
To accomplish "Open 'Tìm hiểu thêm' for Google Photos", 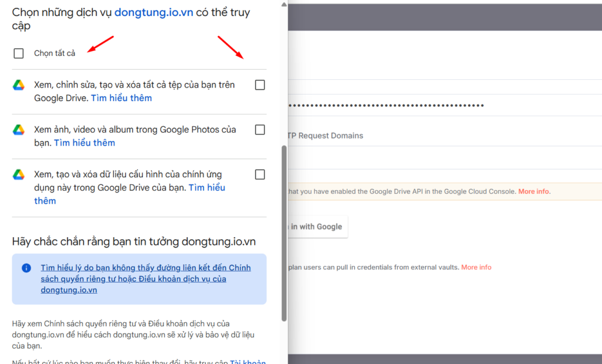I will tap(85, 143).
